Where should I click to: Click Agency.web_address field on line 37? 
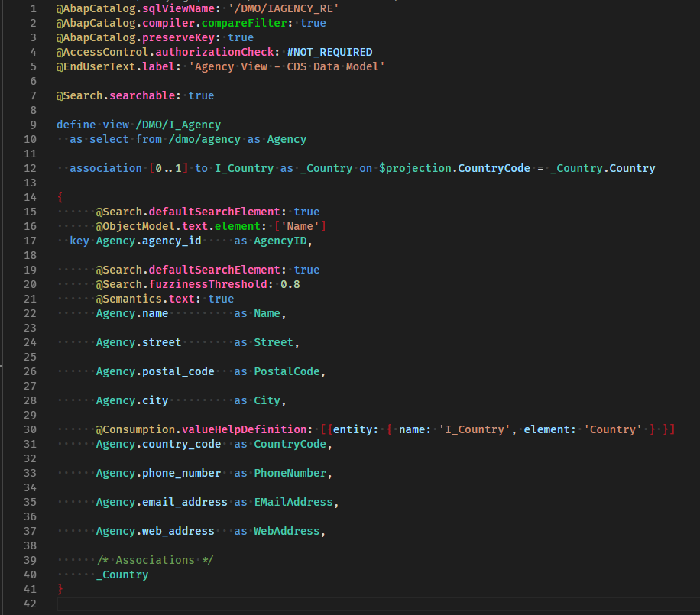[x=155, y=531]
